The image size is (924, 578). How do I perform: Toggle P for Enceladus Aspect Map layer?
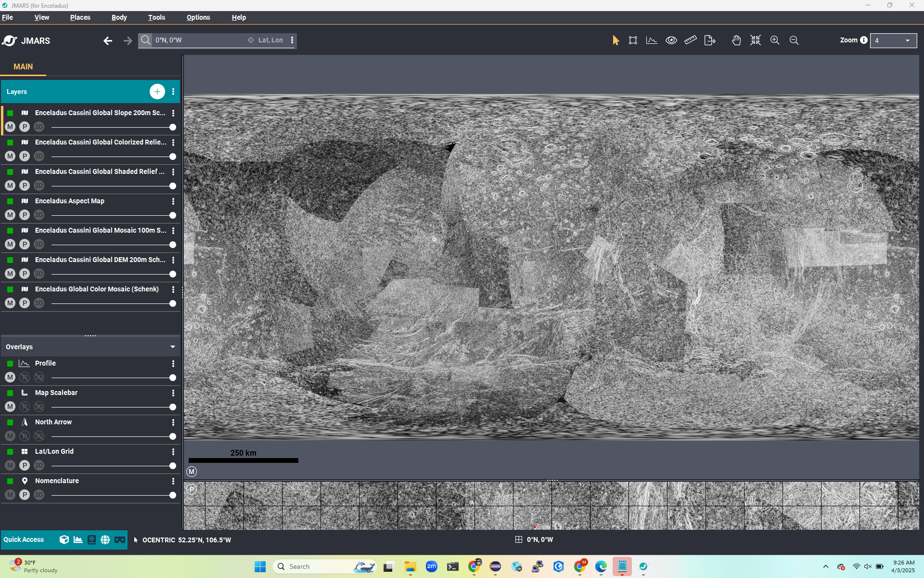point(25,215)
